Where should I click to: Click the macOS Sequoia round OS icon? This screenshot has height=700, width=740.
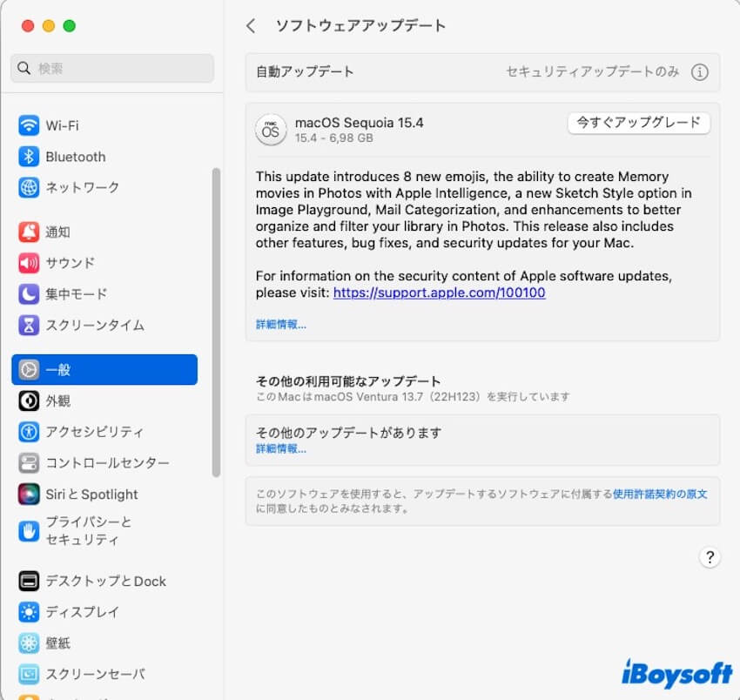[271, 130]
